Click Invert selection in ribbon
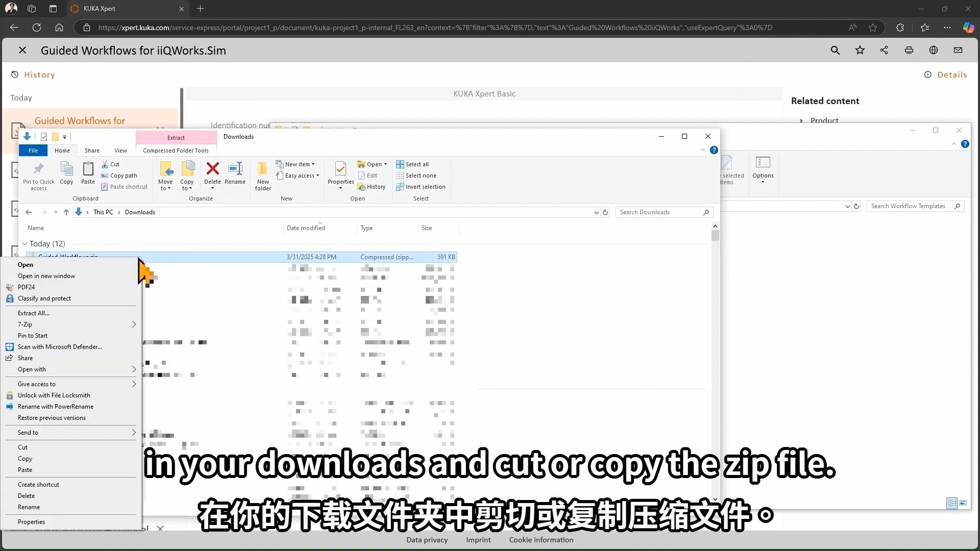Screen dimensions: 980x551 point(421,187)
